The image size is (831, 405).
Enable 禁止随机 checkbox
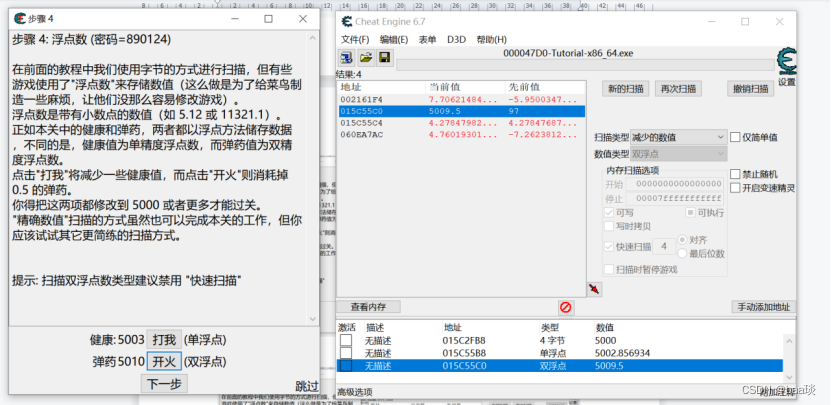pos(735,174)
